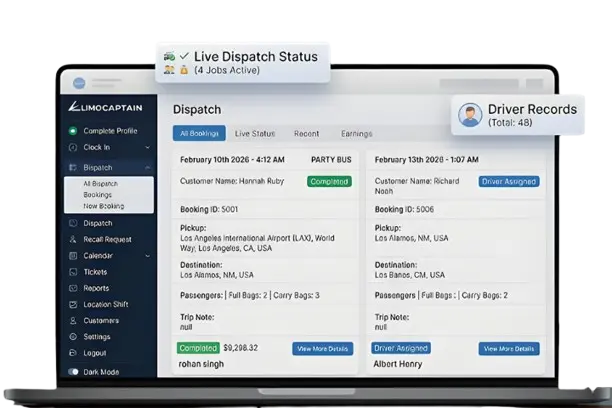The image size is (612, 408).
Task: View More Details for Hannah Ruby booking
Action: pyautogui.click(x=322, y=349)
